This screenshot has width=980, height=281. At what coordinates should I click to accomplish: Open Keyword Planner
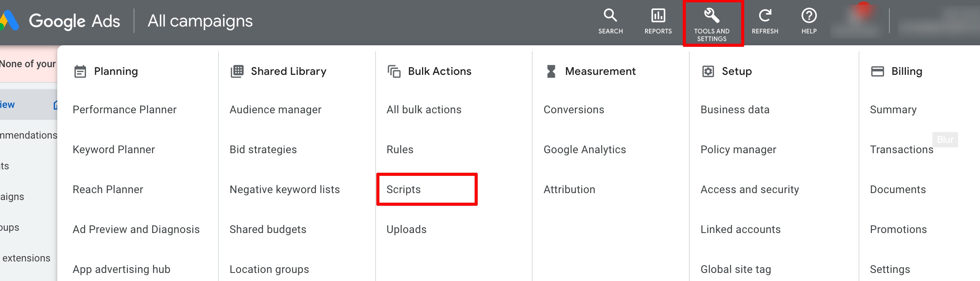114,150
